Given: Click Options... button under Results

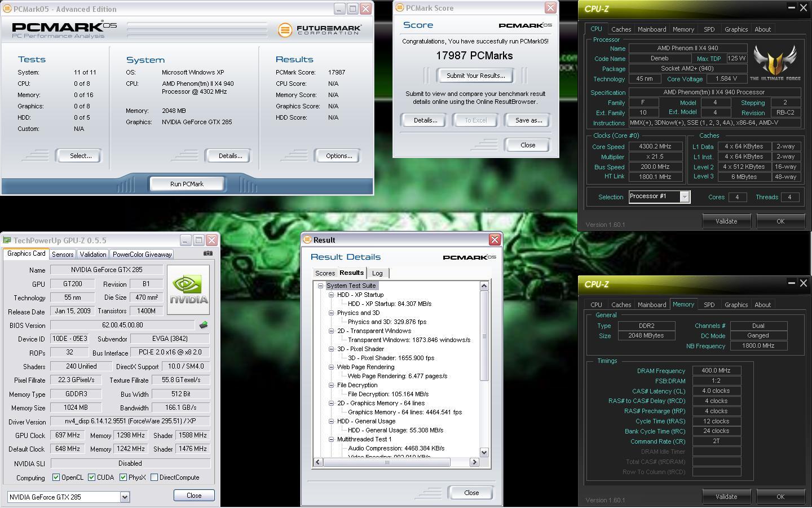Looking at the screenshot, I should (x=338, y=156).
